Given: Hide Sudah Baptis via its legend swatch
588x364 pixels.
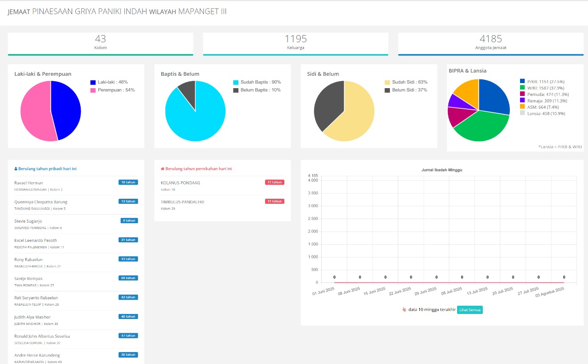Looking at the screenshot, I should [236, 82].
